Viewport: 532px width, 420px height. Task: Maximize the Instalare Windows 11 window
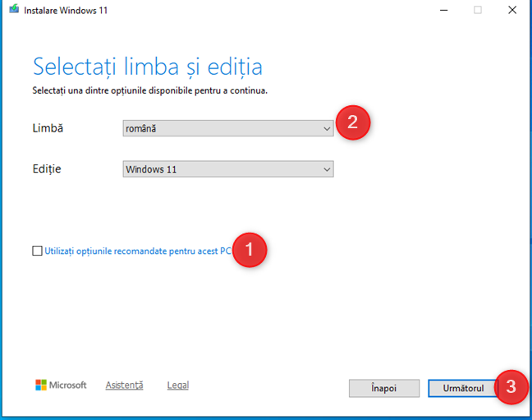pos(478,10)
